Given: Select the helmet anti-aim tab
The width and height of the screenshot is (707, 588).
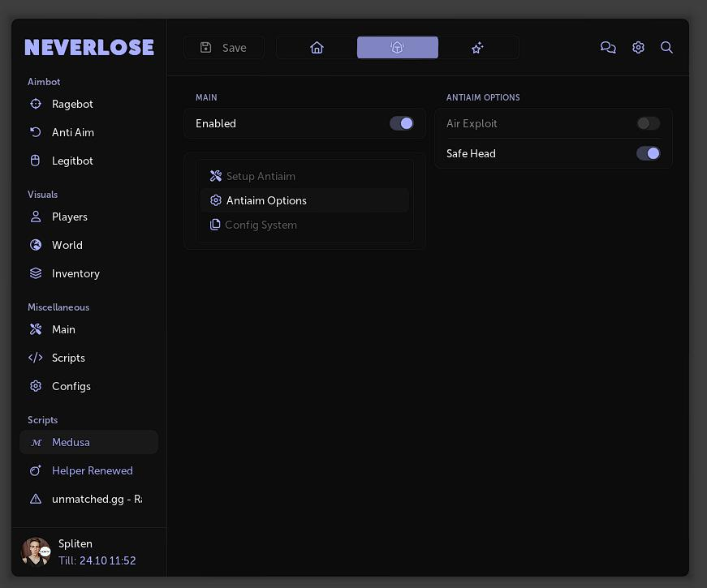Looking at the screenshot, I should [x=397, y=47].
